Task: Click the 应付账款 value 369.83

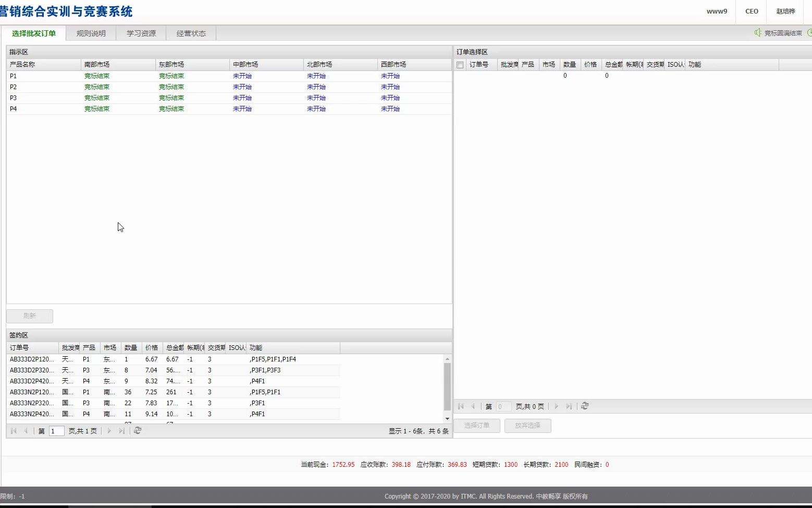Action: tap(457, 465)
